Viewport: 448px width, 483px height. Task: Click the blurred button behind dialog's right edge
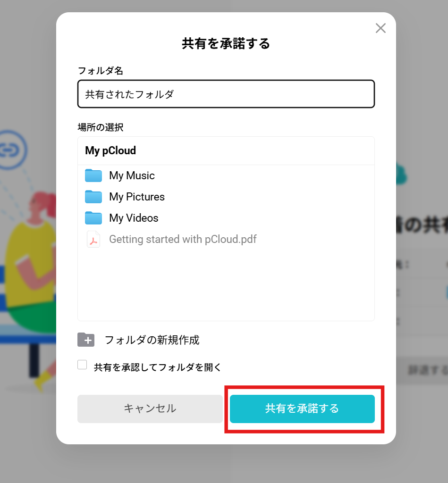pyautogui.click(x=422, y=371)
